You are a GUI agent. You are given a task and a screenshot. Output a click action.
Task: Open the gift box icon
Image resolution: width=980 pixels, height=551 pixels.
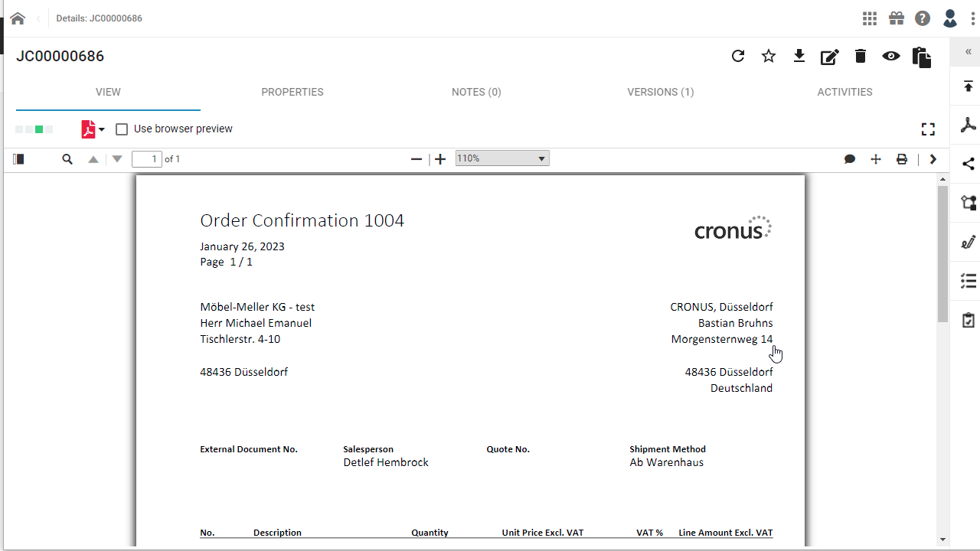point(897,18)
